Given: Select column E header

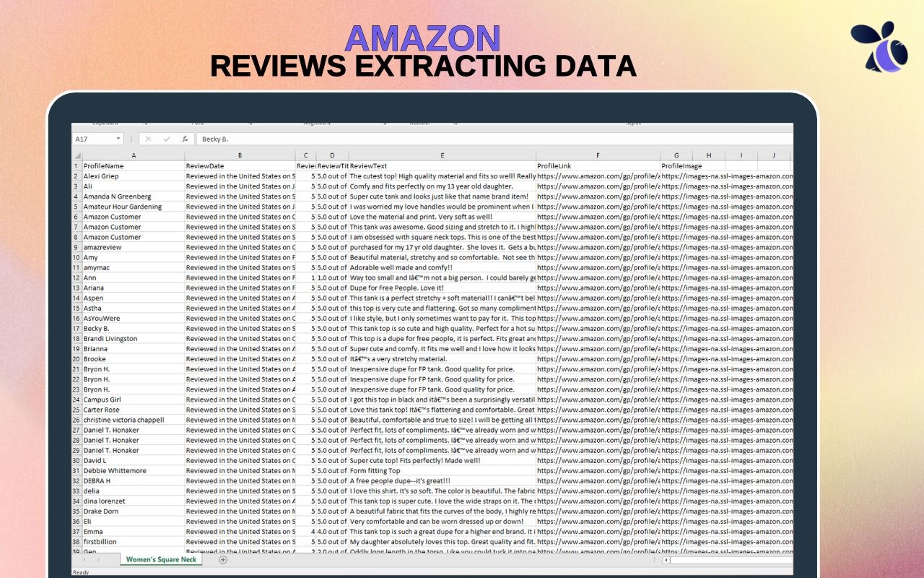Looking at the screenshot, I should coord(443,155).
